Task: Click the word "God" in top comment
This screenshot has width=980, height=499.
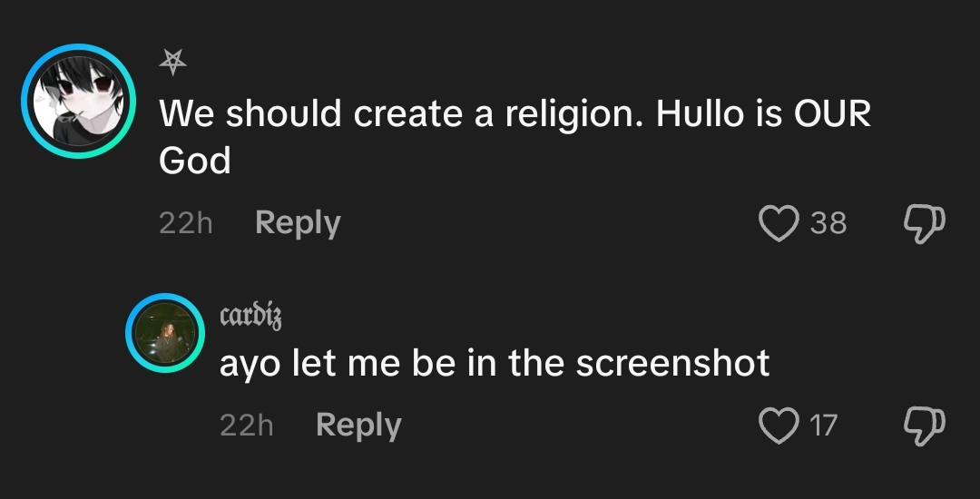Action: click(195, 161)
